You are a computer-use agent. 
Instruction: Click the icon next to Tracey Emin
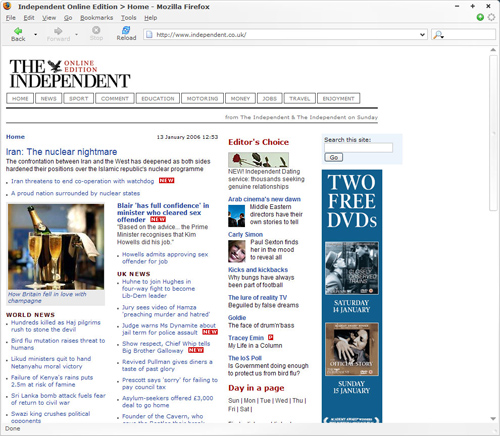click(x=271, y=337)
